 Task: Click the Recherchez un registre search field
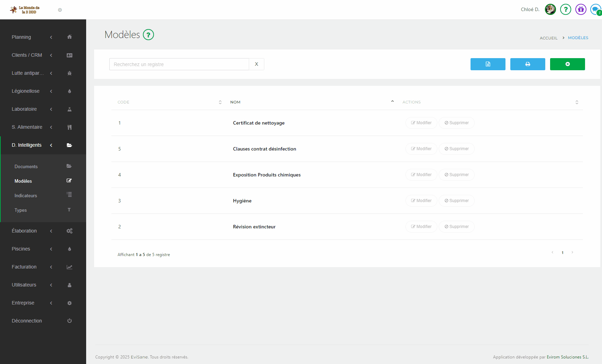point(179,64)
